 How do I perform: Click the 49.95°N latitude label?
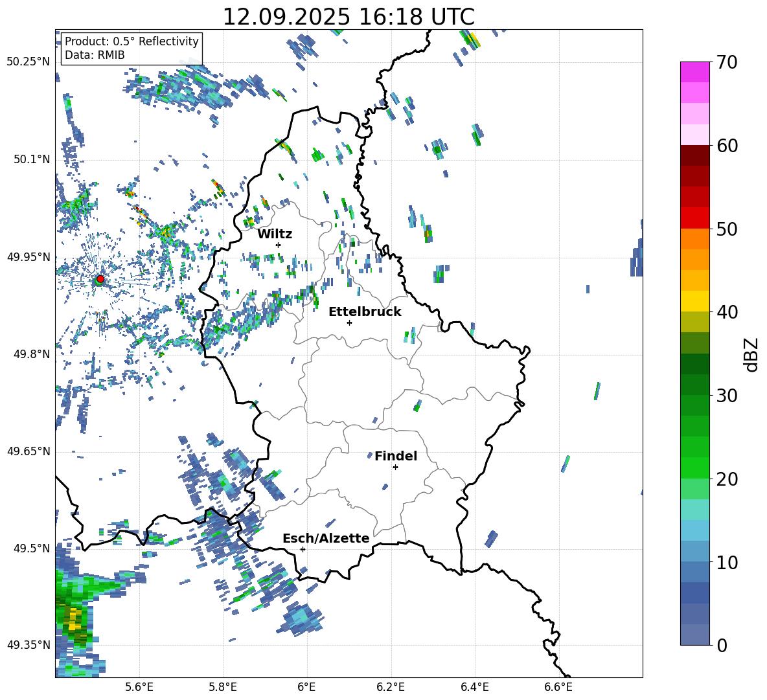(29, 257)
